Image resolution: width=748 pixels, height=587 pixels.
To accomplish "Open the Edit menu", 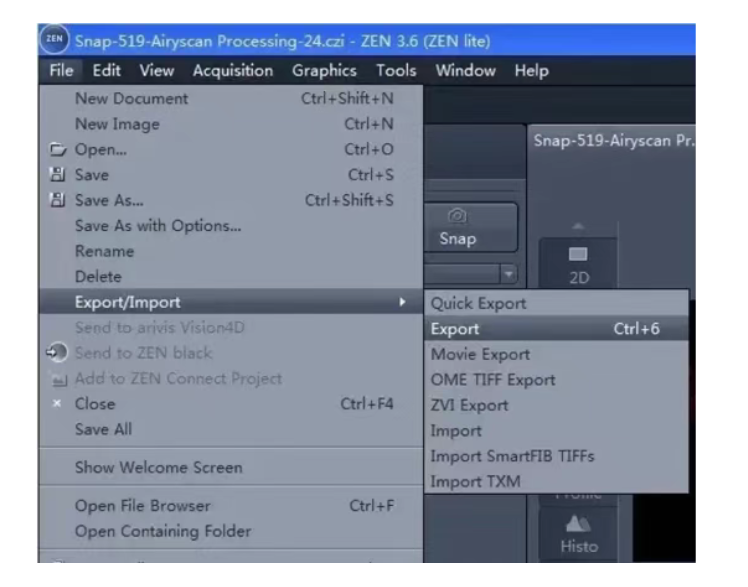I will point(106,70).
